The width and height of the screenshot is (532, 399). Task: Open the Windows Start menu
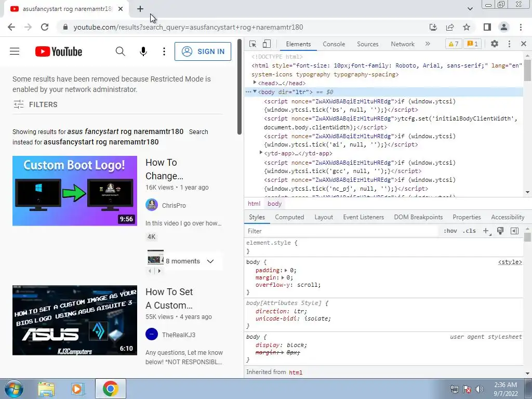[13, 389]
